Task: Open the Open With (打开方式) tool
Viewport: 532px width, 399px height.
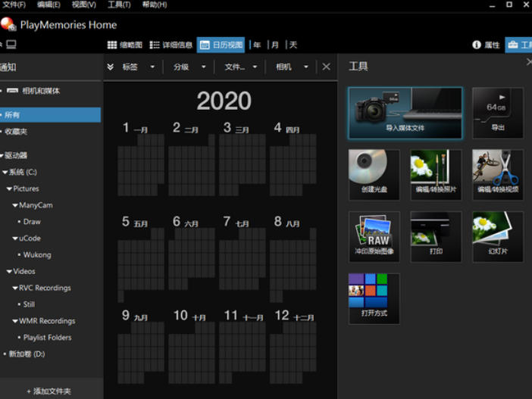Action: [374, 298]
